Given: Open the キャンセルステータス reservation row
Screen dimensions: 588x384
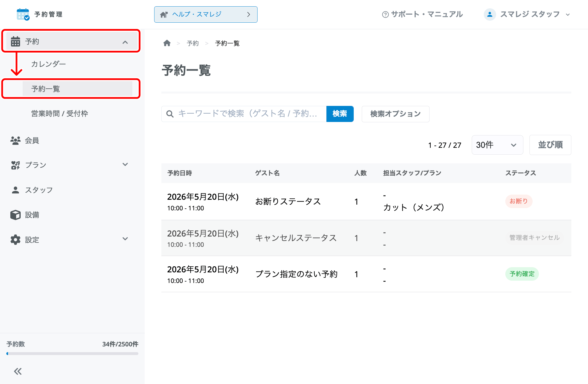Looking at the screenshot, I should [366, 238].
